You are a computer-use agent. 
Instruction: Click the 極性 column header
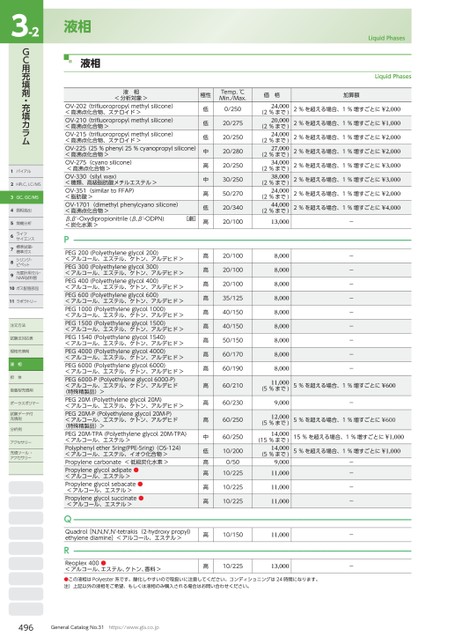coord(205,95)
